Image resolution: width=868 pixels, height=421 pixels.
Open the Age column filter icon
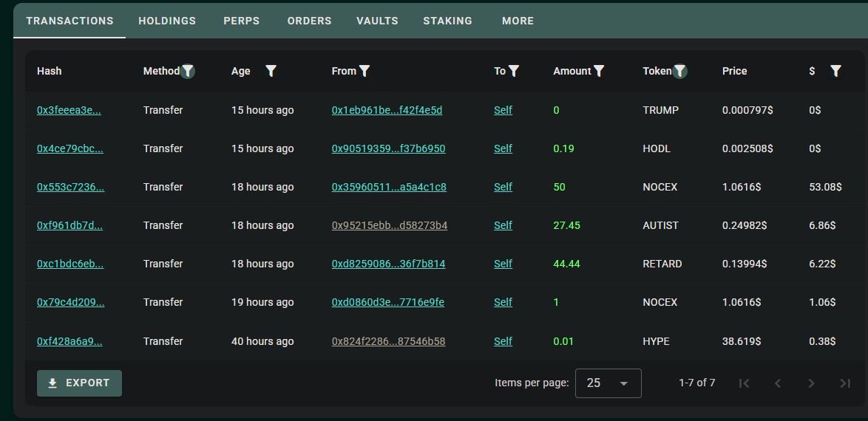coord(271,71)
